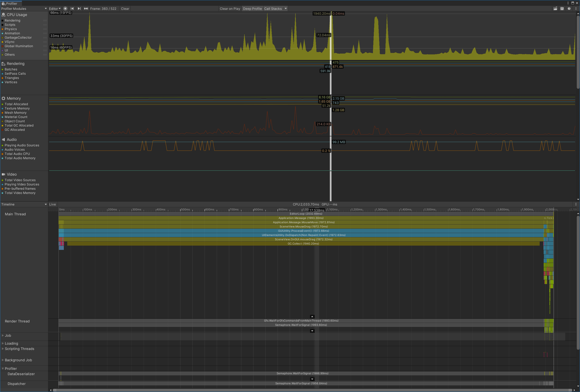Toggle Rendering color swatch in CPU Usage
This screenshot has height=392, width=580.
(x=3, y=20)
